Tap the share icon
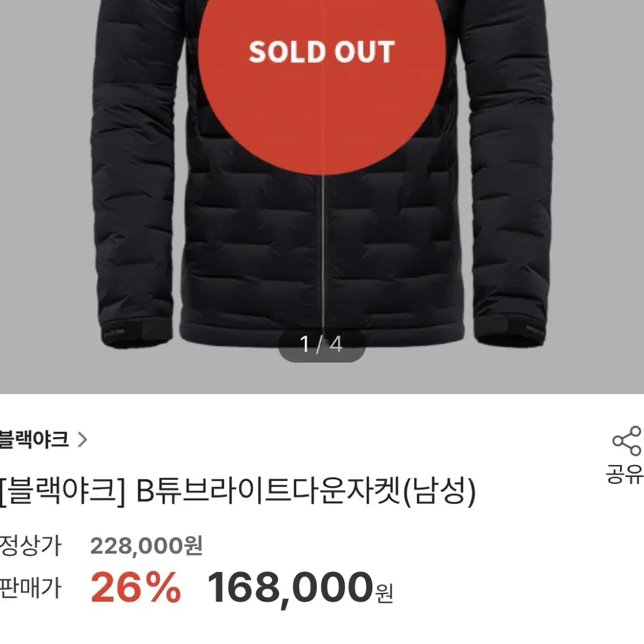The width and height of the screenshot is (644, 644). pos(627,441)
